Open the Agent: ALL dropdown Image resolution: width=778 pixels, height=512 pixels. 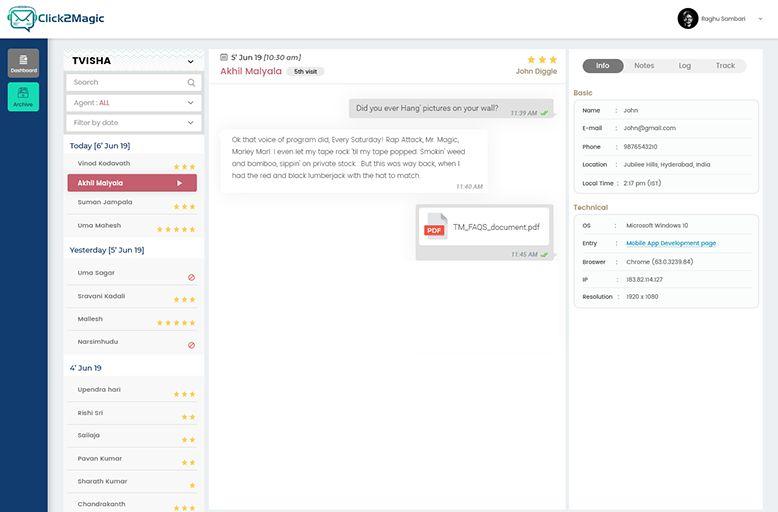coord(133,103)
